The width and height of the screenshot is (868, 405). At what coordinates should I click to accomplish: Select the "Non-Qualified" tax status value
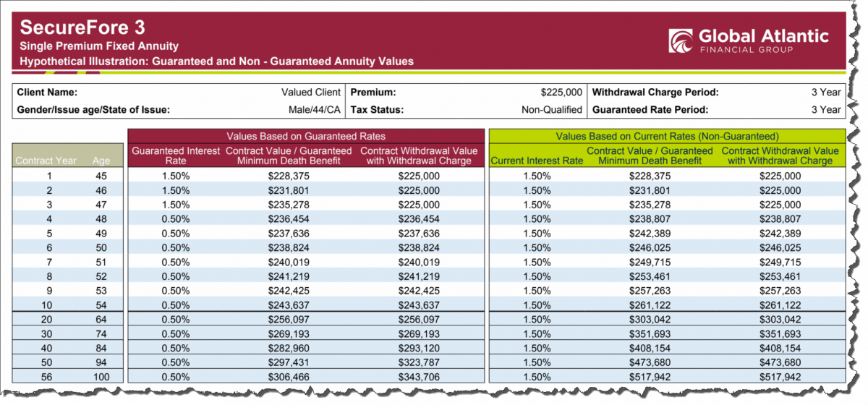(x=552, y=110)
